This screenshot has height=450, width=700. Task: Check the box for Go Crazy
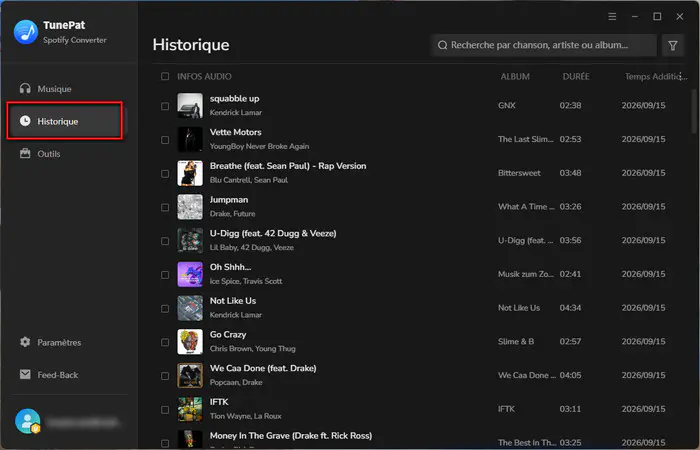165,342
